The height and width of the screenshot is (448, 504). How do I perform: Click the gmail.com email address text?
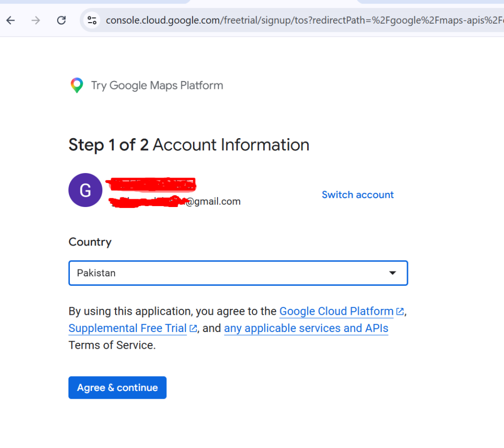pos(213,201)
